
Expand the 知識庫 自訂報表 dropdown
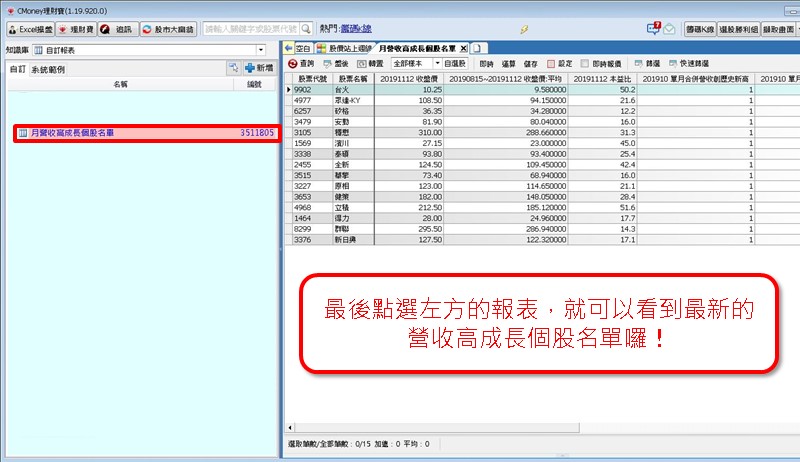[x=261, y=49]
